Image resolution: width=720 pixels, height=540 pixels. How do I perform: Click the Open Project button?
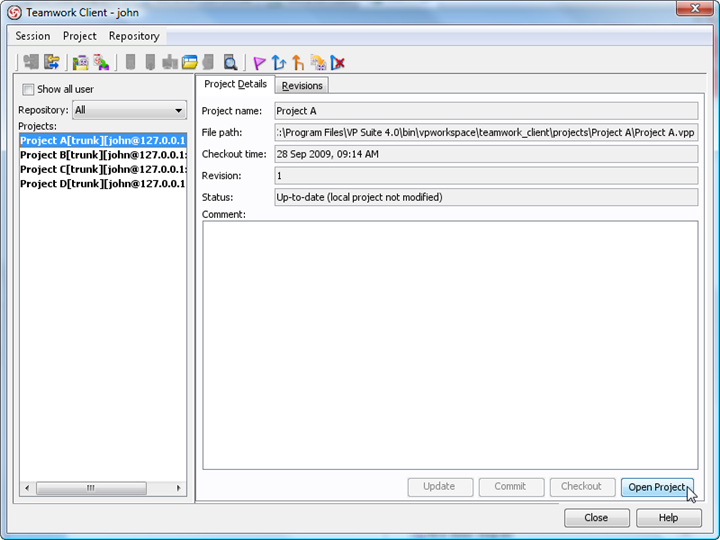pyautogui.click(x=657, y=487)
